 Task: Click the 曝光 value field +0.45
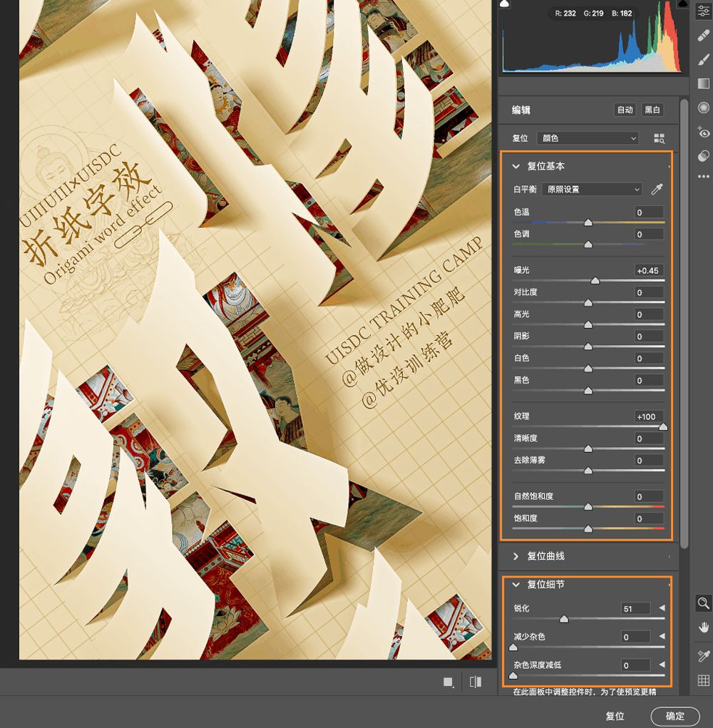tap(649, 271)
